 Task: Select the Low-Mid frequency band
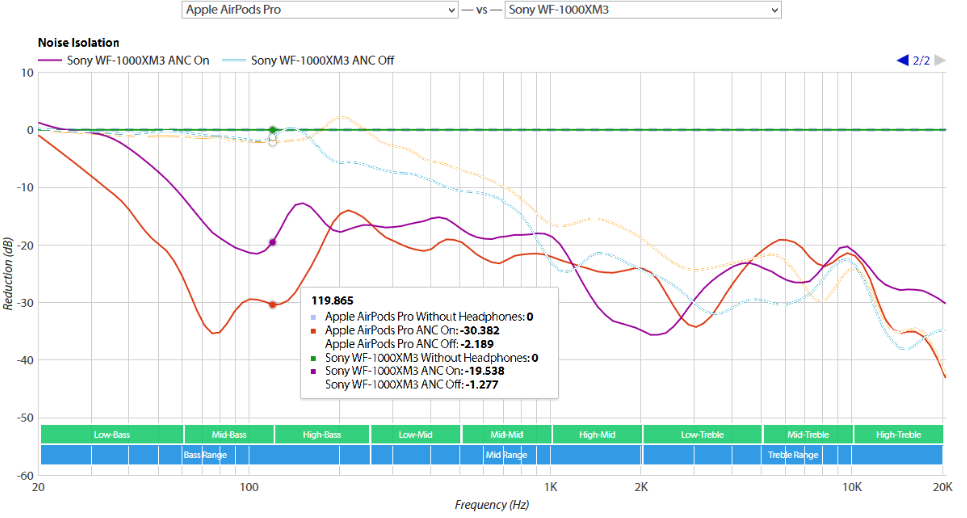tap(416, 435)
